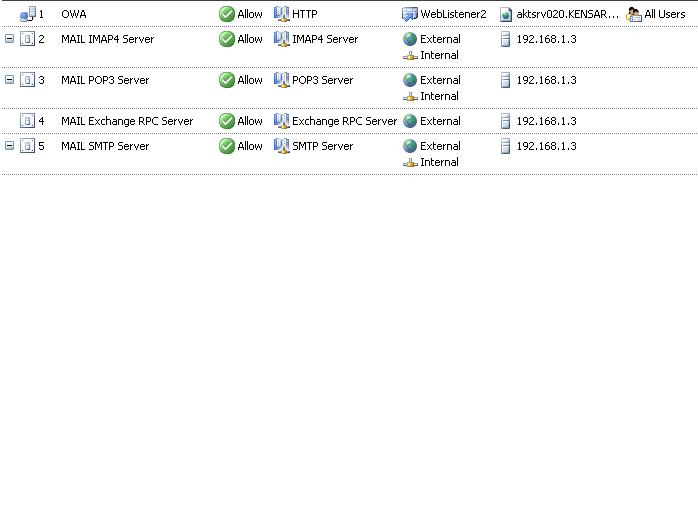
Task: Click the WebListener2 listener icon
Action: (410, 14)
